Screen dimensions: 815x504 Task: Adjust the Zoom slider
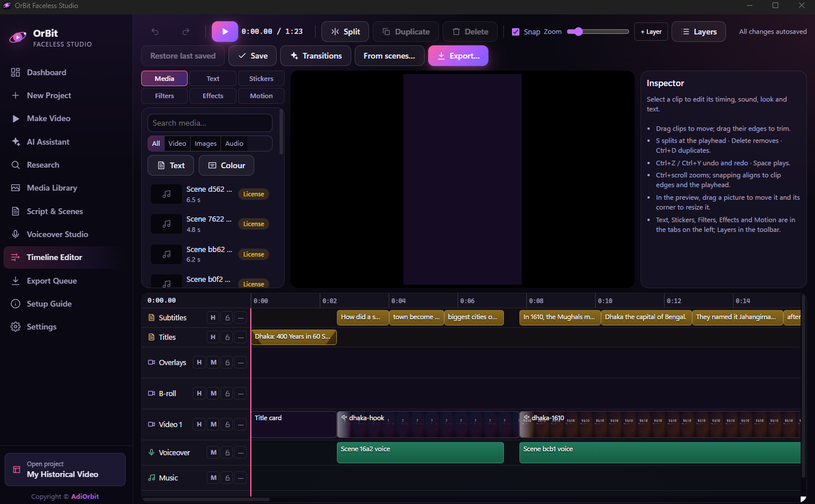(598, 32)
